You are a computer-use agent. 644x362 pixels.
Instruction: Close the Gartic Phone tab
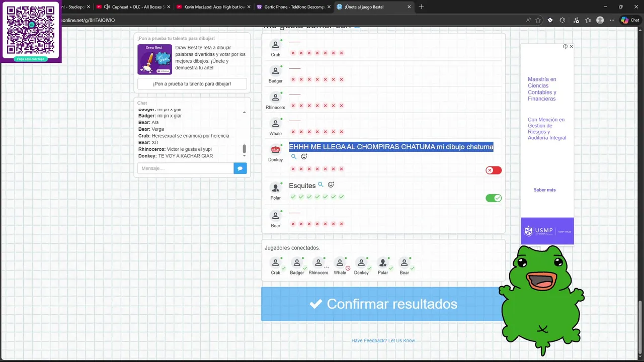coord(329,7)
